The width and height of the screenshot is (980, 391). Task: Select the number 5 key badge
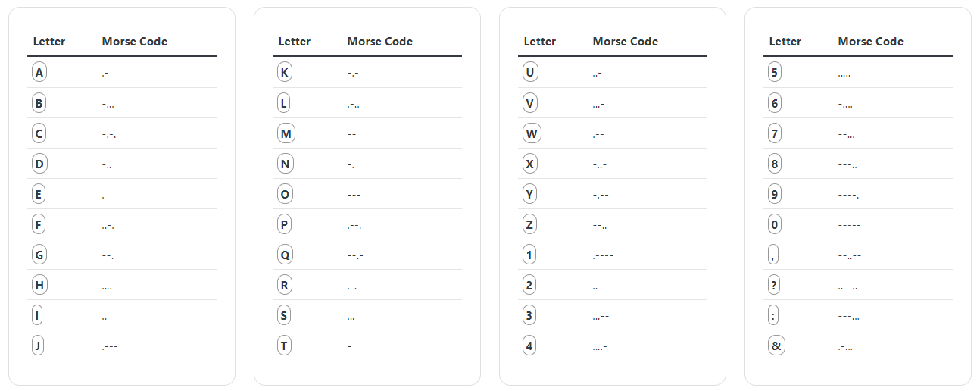click(775, 73)
